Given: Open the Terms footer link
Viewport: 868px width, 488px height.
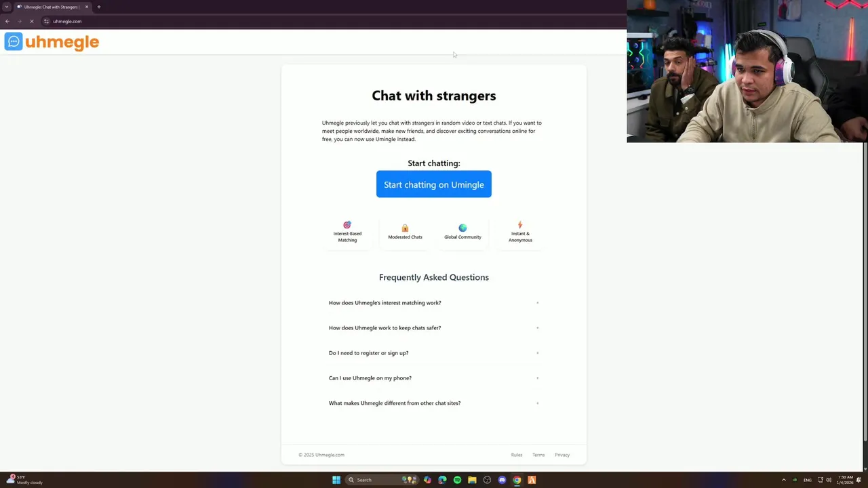Looking at the screenshot, I should tap(538, 455).
